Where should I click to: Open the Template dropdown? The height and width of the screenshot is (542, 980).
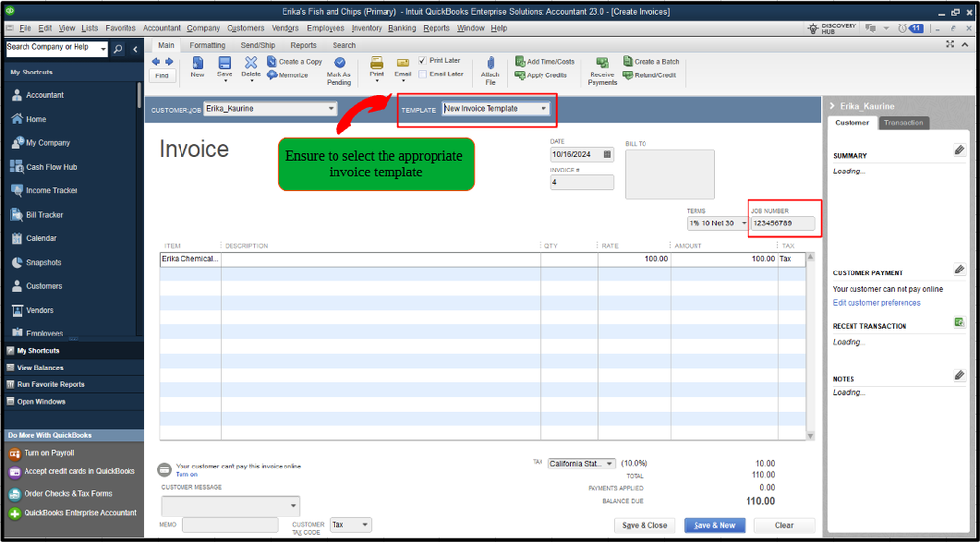[x=544, y=109]
